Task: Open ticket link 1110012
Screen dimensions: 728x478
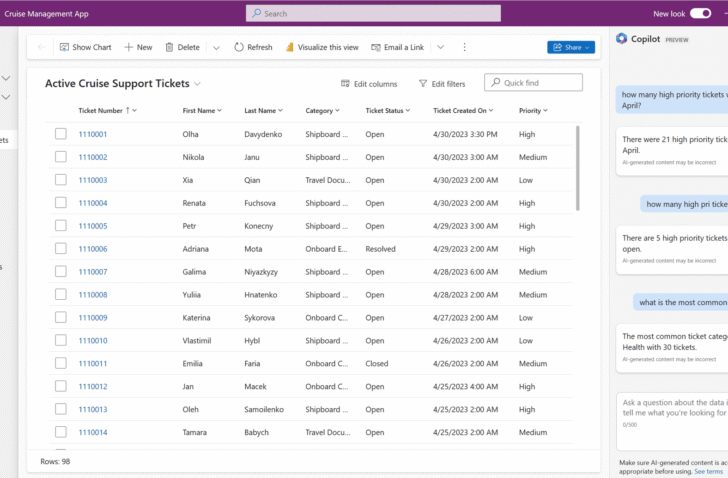Action: coord(93,386)
